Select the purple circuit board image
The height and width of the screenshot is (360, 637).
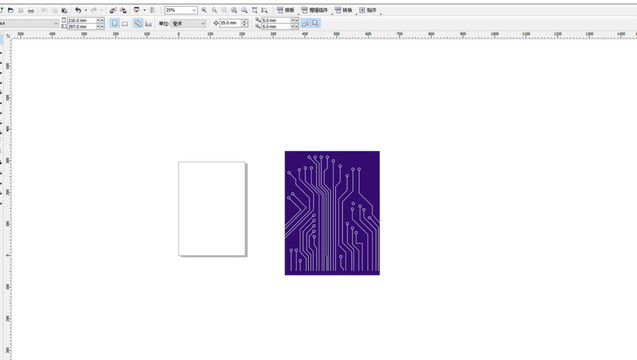[332, 213]
